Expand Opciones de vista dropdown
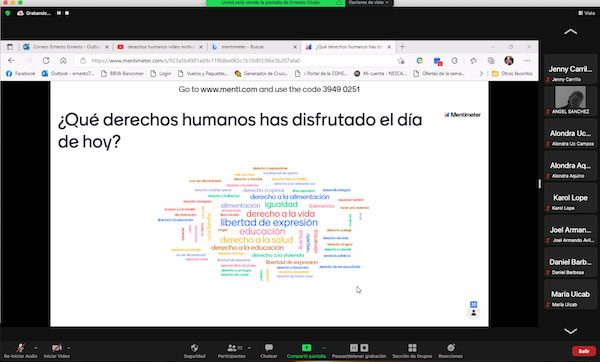This screenshot has height=362, width=600. [368, 3]
